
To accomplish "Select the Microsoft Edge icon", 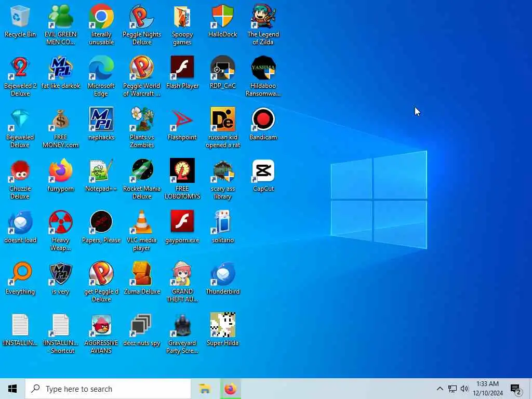I will coord(101,76).
